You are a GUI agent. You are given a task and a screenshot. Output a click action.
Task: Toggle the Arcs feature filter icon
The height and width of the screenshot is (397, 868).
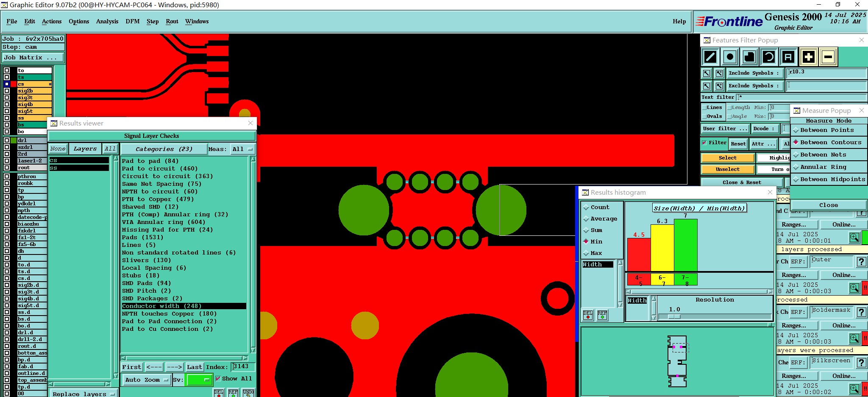[x=769, y=56]
